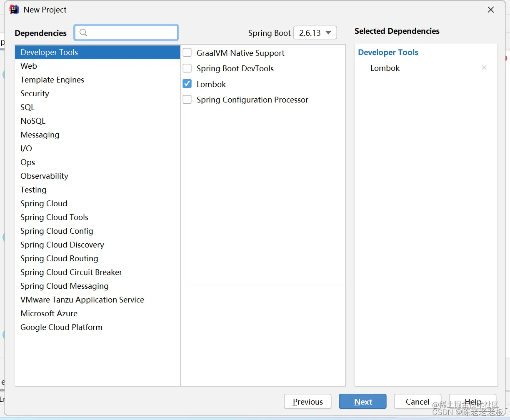510x420 pixels.
Task: Click the search magnifier icon in dependencies field
Action: click(x=83, y=32)
